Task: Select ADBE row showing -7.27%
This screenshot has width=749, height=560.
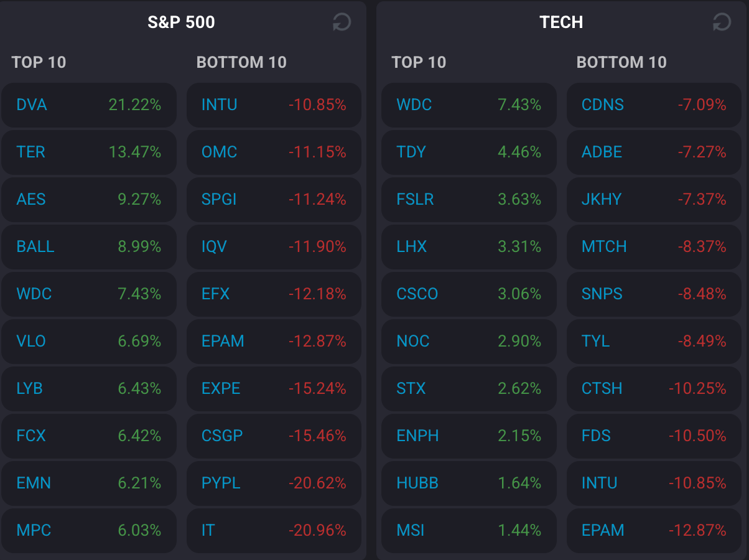Action: point(654,152)
